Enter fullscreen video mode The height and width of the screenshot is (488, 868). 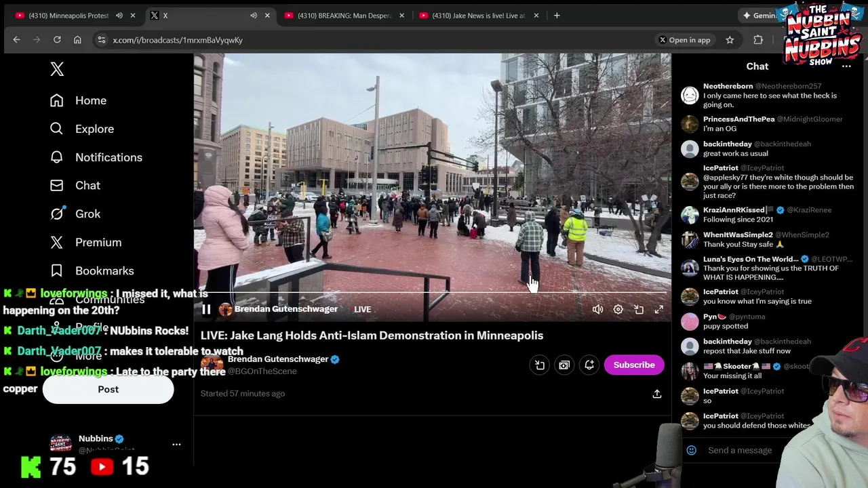pyautogui.click(x=658, y=310)
